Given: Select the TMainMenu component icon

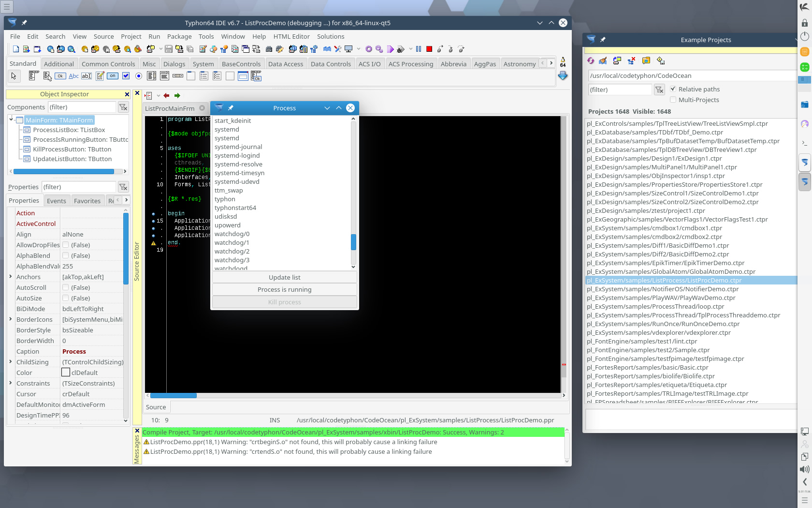Looking at the screenshot, I should (x=34, y=76).
